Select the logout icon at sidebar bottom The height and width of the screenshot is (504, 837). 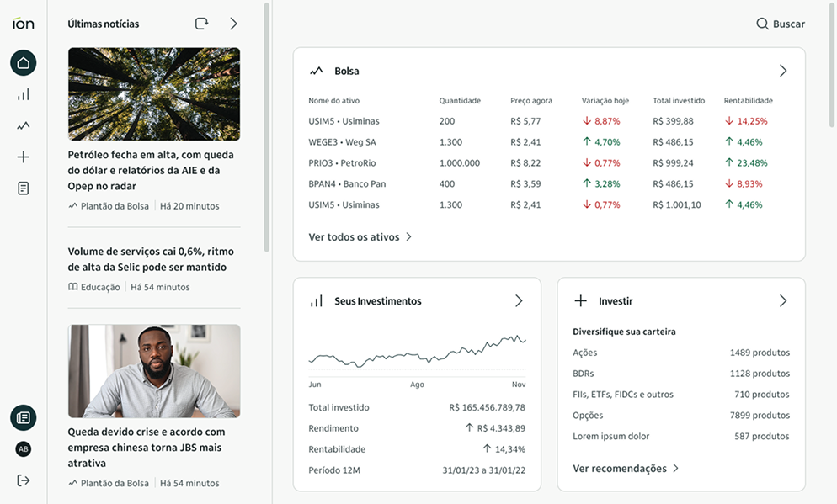23,480
